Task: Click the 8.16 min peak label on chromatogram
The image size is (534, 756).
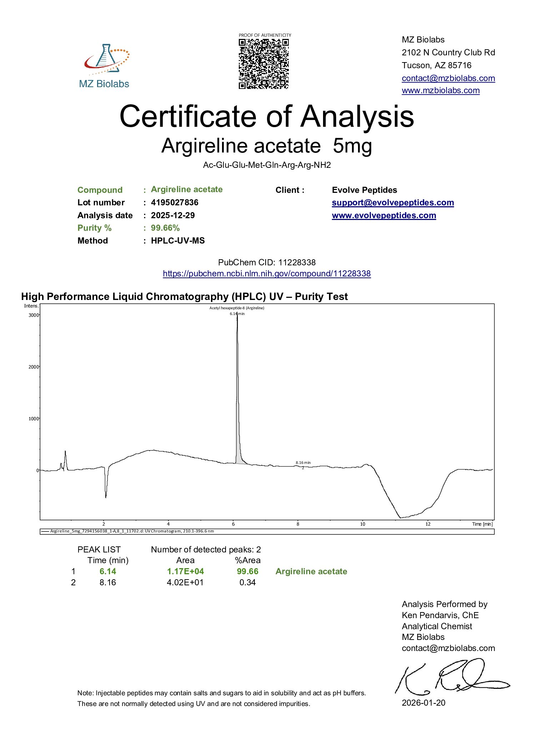Action: click(x=303, y=462)
